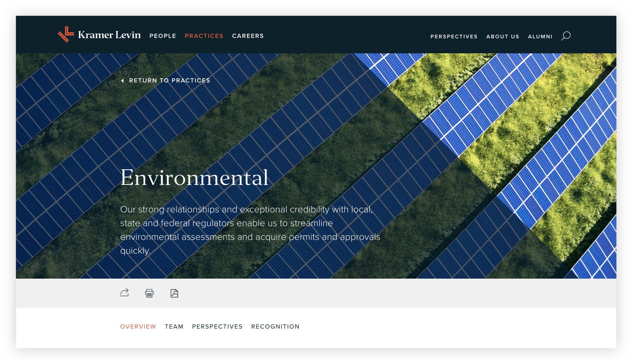The width and height of the screenshot is (632, 364).
Task: Click the Environmental page heading
Action: tap(194, 177)
